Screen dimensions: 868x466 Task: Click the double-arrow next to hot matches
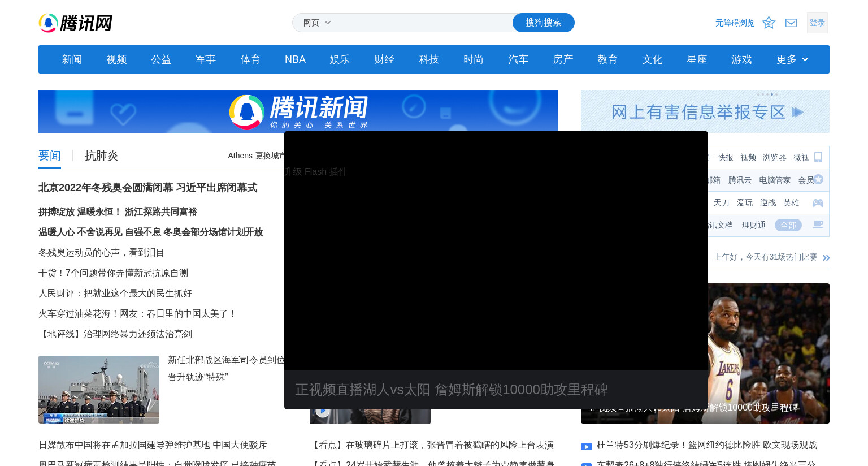click(x=826, y=258)
